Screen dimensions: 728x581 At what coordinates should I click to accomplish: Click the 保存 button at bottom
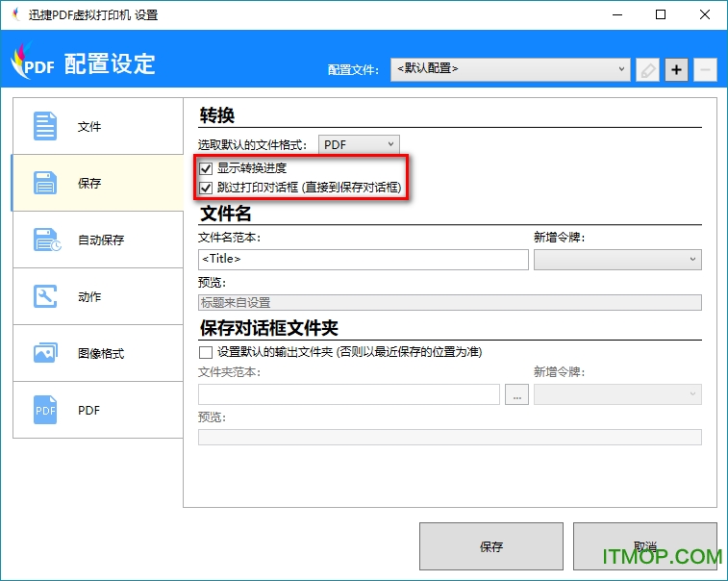(491, 546)
